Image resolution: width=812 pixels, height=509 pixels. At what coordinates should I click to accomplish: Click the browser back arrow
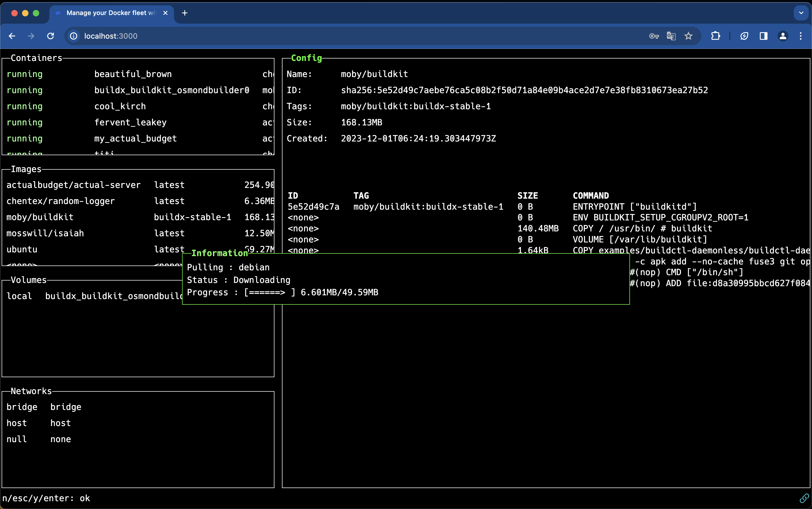[x=12, y=36]
